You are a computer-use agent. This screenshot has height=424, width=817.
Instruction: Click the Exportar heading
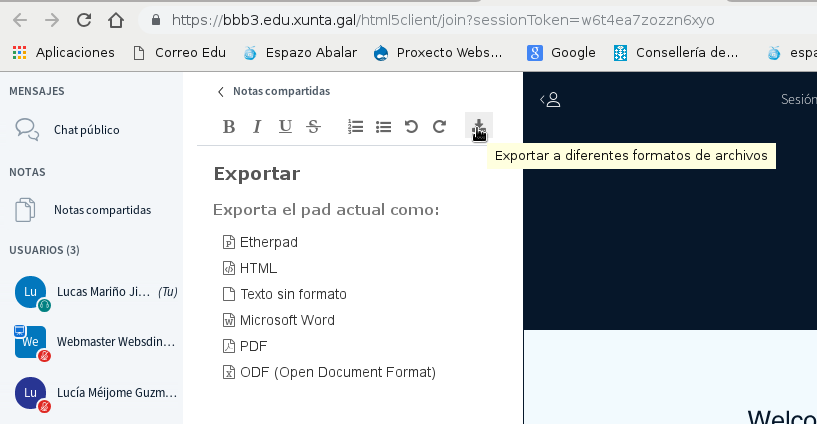[257, 173]
